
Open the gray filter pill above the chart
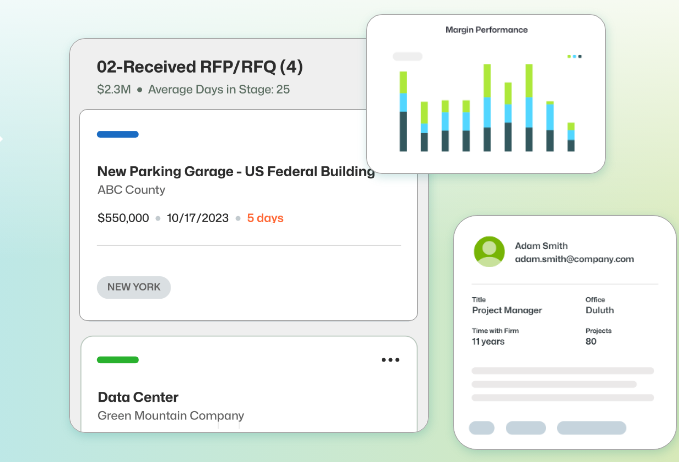coord(407,56)
